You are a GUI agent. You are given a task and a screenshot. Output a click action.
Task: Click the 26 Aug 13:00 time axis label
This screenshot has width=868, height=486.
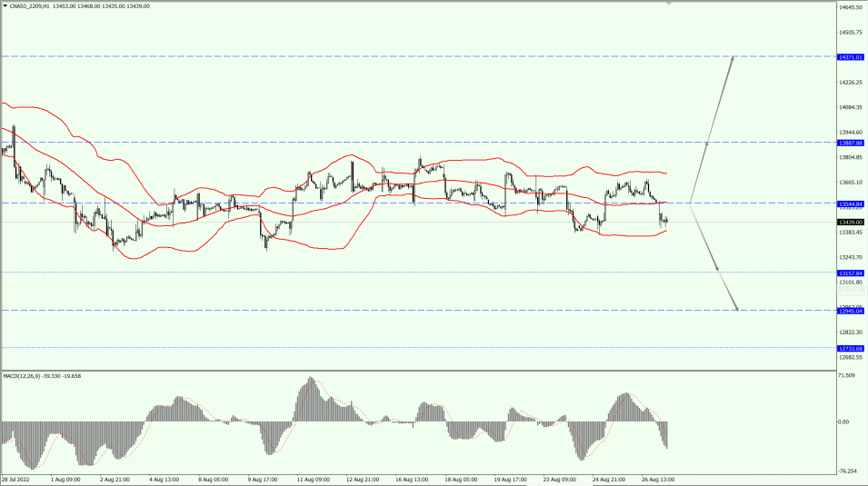pos(658,479)
